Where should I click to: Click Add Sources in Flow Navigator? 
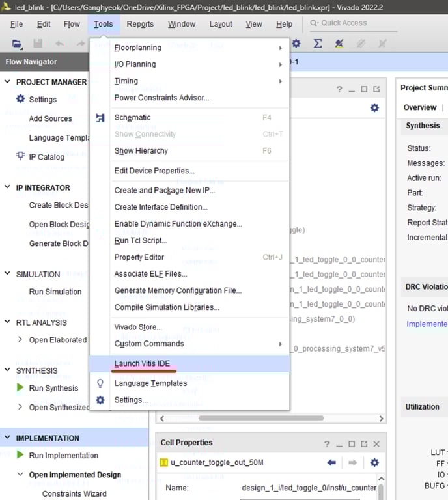pos(50,118)
